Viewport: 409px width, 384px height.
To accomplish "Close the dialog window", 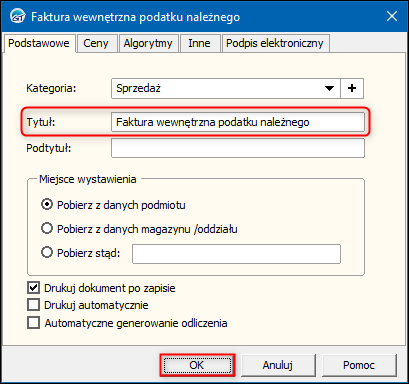I will [x=392, y=16].
